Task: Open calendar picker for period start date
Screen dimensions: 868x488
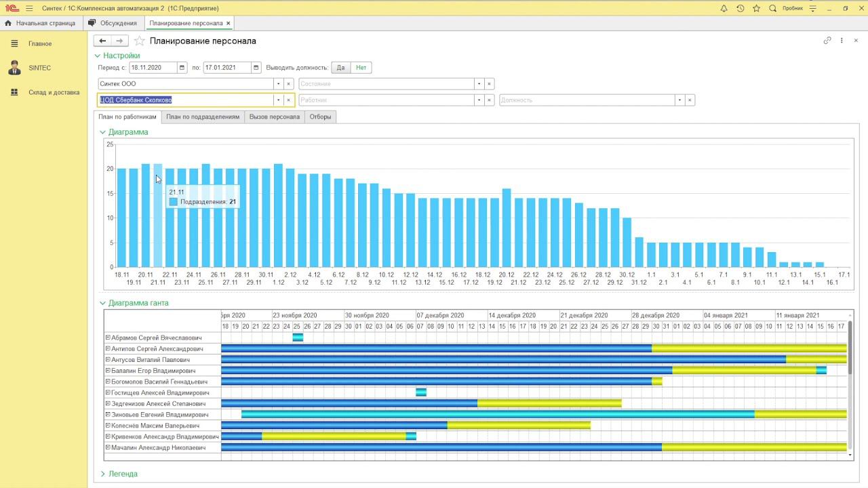Action: coord(182,68)
